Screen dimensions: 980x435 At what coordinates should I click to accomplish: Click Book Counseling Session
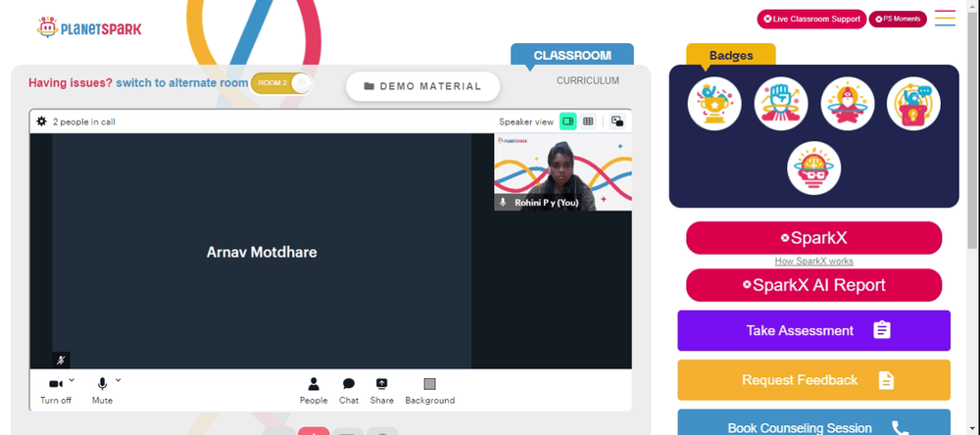tap(813, 422)
